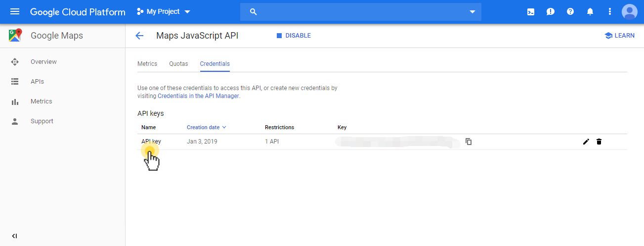Activate Cloud Shell terminal icon
Image resolution: width=644 pixels, height=246 pixels.
[x=531, y=12]
